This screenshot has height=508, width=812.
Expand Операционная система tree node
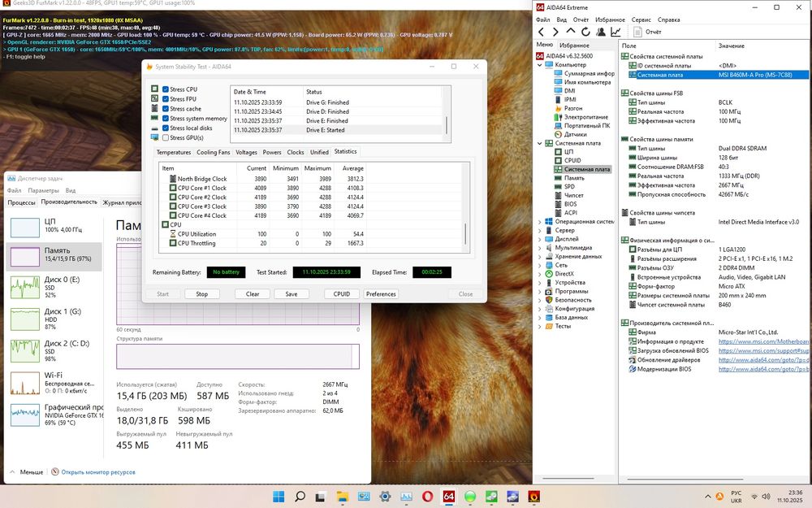pos(540,222)
